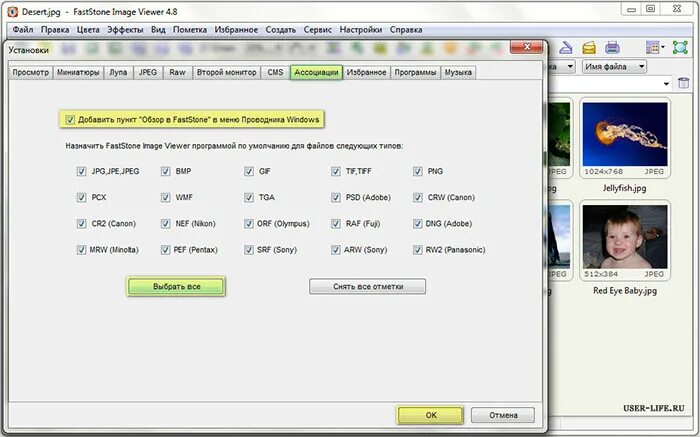Screen dimensions: 700x437
Task: Click the green full screen icon
Action: pyautogui.click(x=680, y=47)
